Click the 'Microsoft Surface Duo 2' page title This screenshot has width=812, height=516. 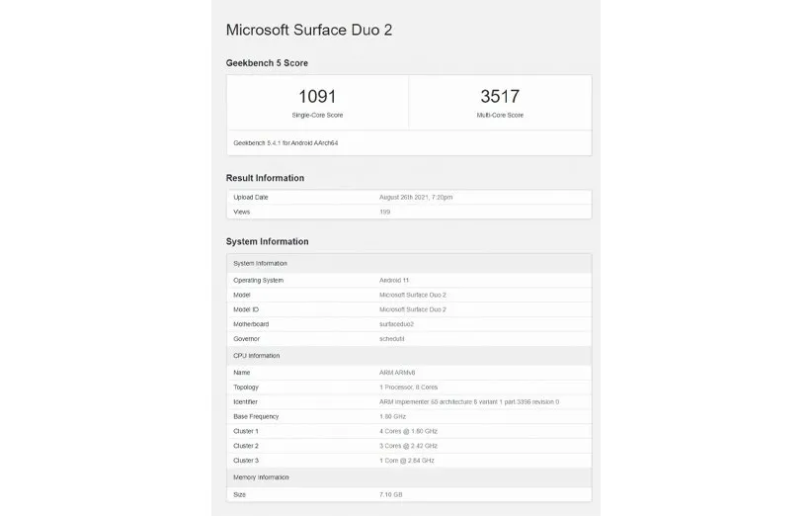(309, 30)
